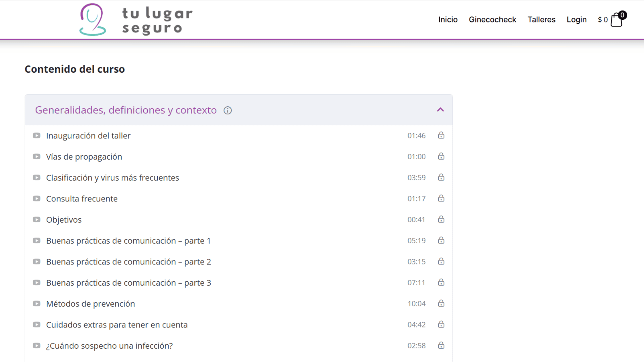Click the $ 0 cart total

(x=602, y=20)
